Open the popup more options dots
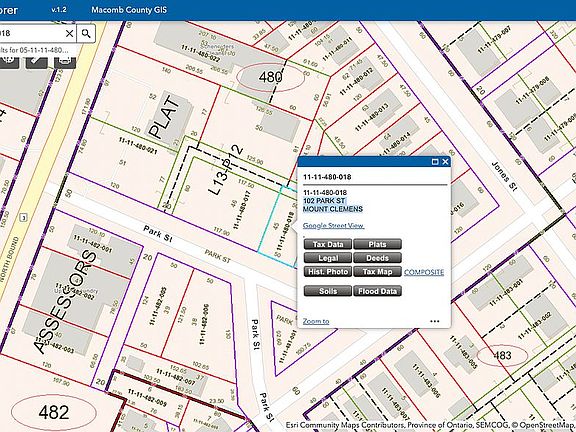 pos(435,321)
